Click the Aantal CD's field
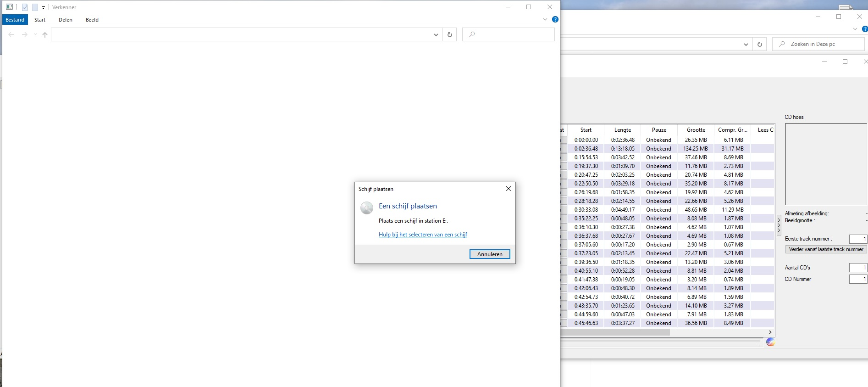Image resolution: width=868 pixels, height=387 pixels. tap(858, 268)
